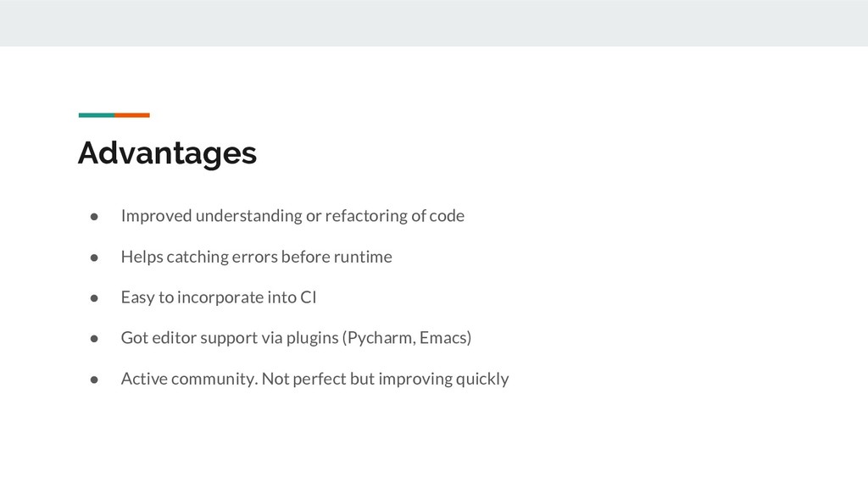
Task: Click the bullet dot before "Active community"
Action: tap(97, 379)
